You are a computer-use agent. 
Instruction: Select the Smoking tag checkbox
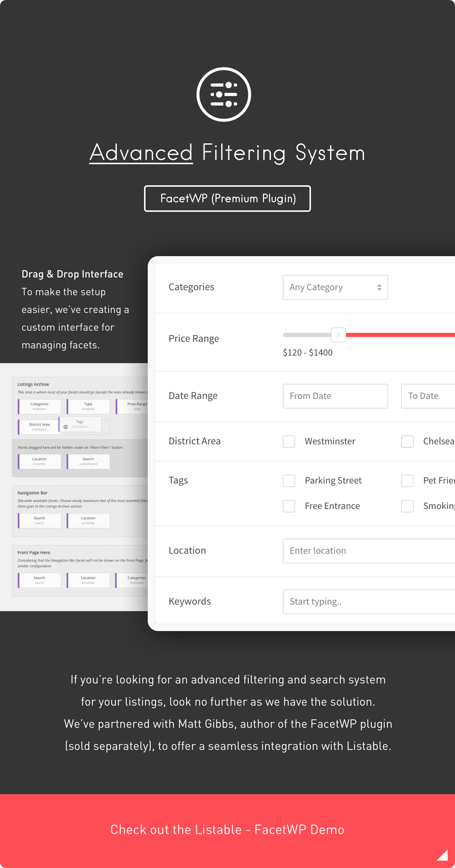click(407, 506)
